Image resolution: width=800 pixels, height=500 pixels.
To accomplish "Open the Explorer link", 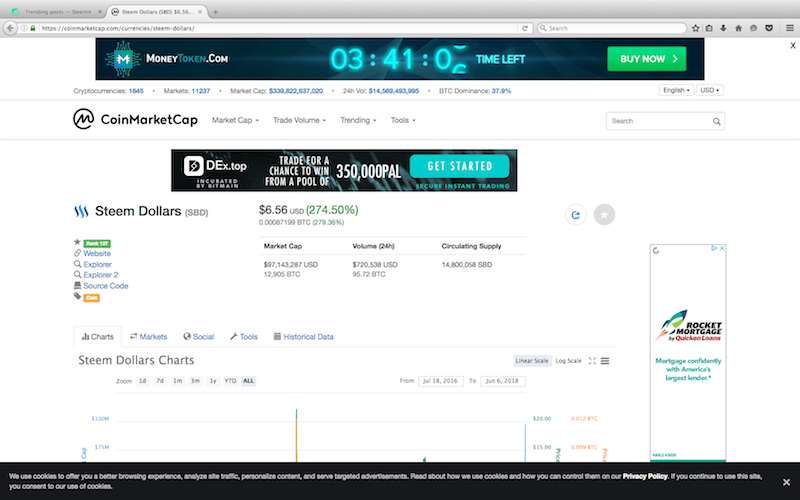I will [x=97, y=264].
